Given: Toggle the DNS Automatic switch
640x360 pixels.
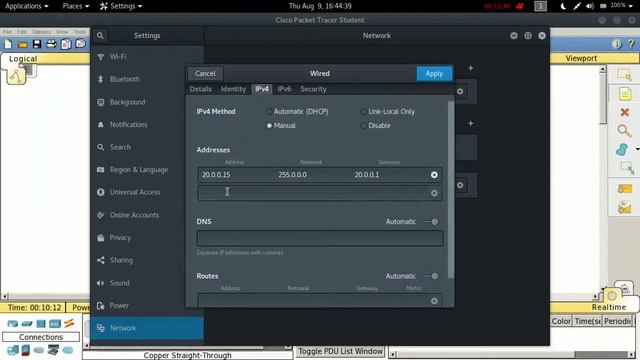Looking at the screenshot, I should [x=431, y=222].
